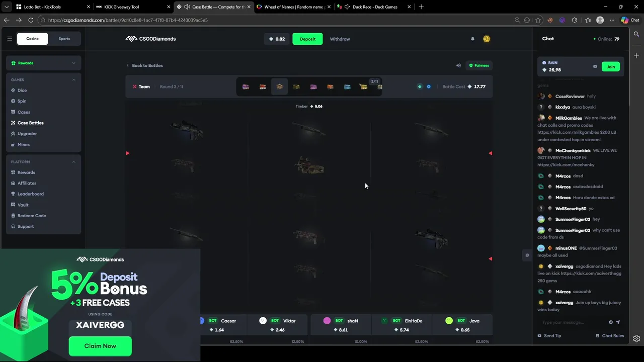Send the chat message arrow icon
The width and height of the screenshot is (644, 362).
click(618, 322)
